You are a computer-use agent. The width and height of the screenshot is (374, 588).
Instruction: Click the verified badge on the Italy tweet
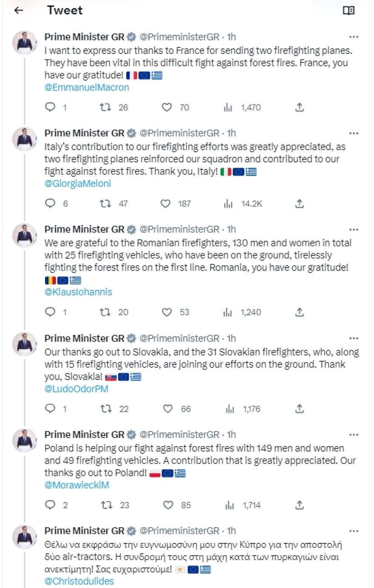(130, 133)
